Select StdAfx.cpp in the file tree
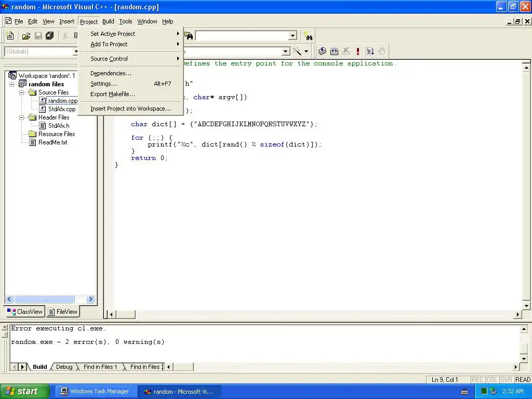 (62, 109)
